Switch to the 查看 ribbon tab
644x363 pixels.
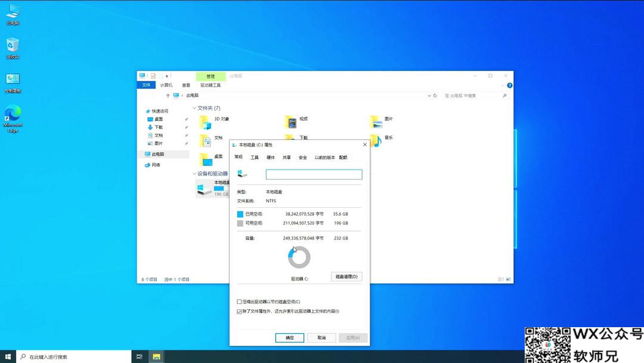click(x=186, y=85)
